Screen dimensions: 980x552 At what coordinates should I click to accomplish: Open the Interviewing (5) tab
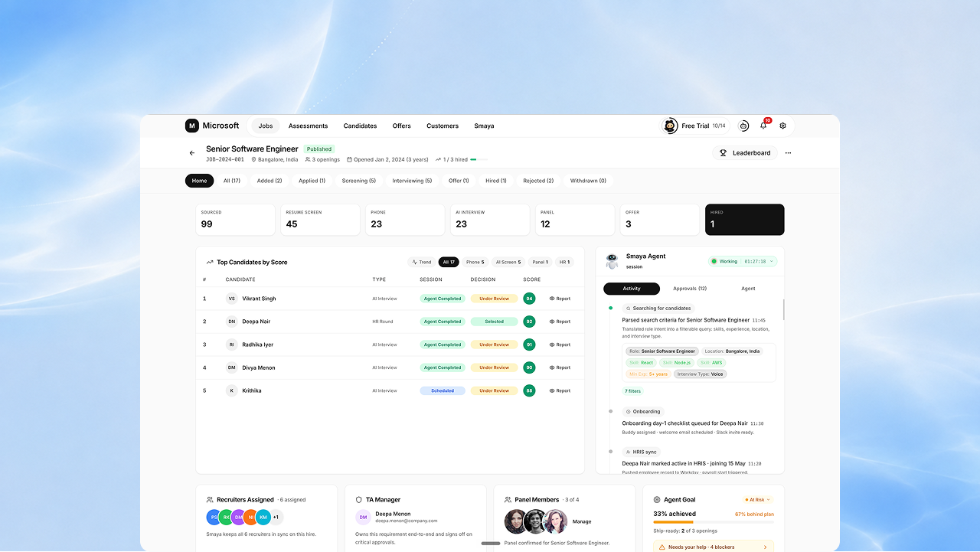pyautogui.click(x=412, y=181)
